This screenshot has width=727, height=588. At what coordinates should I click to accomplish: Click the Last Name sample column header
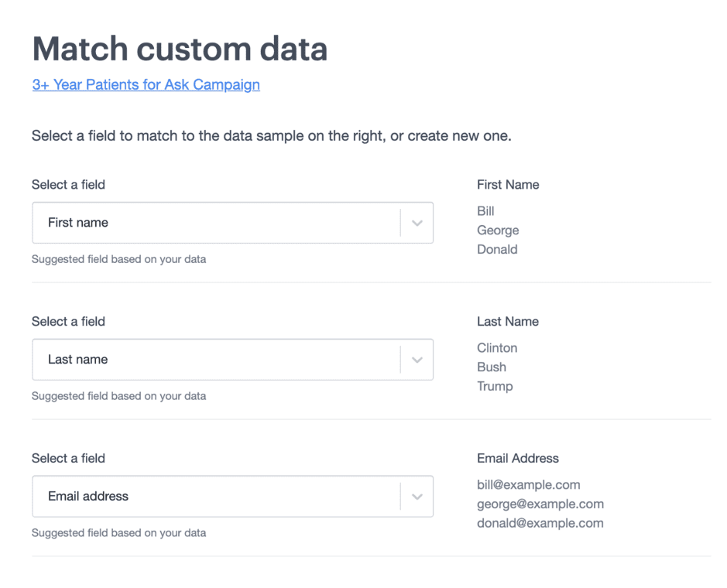(508, 322)
